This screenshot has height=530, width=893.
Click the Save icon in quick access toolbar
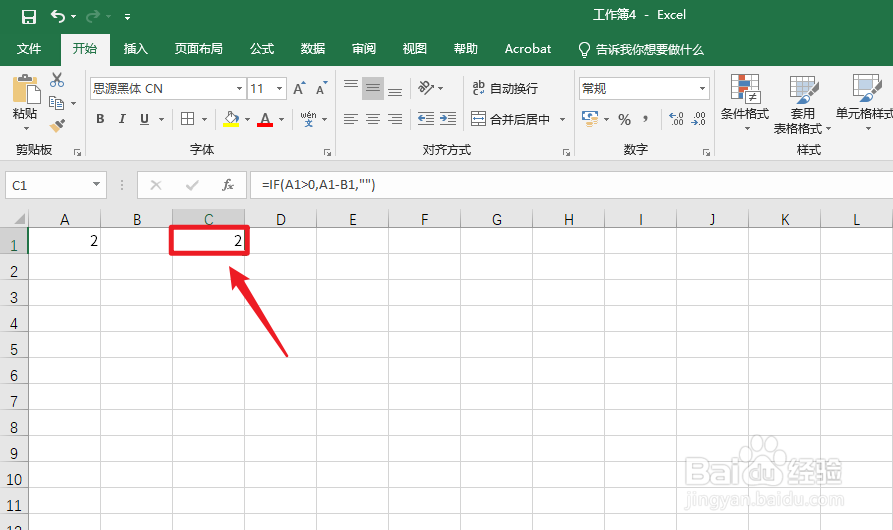click(x=28, y=17)
